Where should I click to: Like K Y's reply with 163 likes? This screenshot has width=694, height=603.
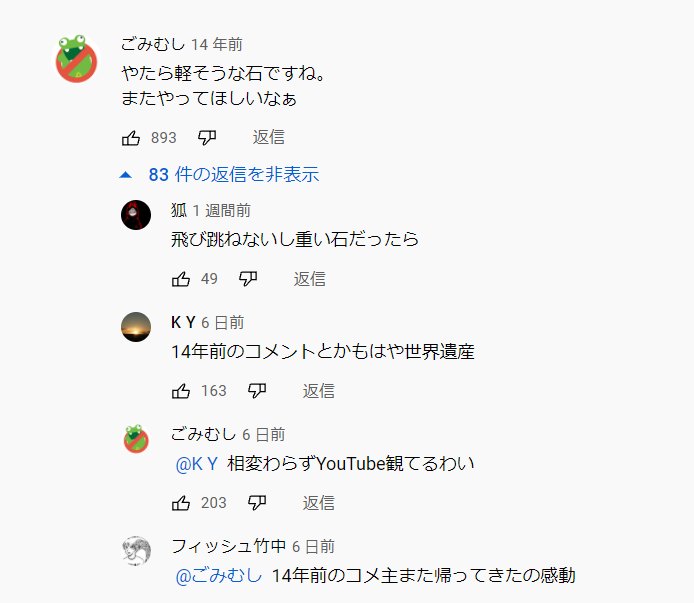point(181,391)
